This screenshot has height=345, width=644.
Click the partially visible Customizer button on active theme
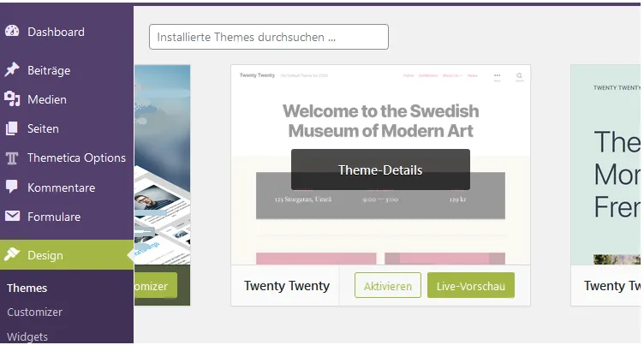click(x=156, y=285)
